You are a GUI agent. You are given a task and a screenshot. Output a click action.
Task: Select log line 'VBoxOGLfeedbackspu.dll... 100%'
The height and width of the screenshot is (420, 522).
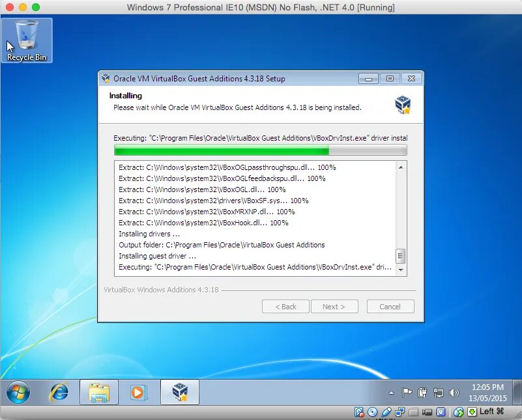(x=222, y=178)
